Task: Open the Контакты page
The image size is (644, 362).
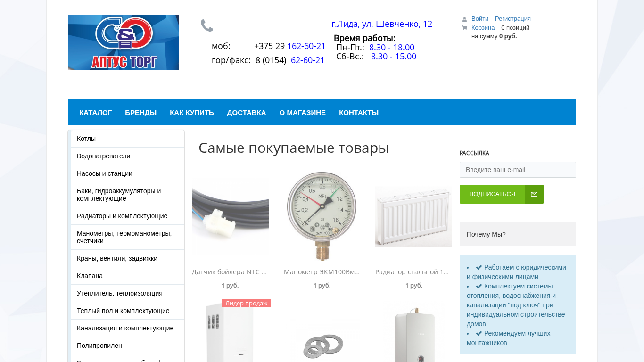Action: pos(359,113)
